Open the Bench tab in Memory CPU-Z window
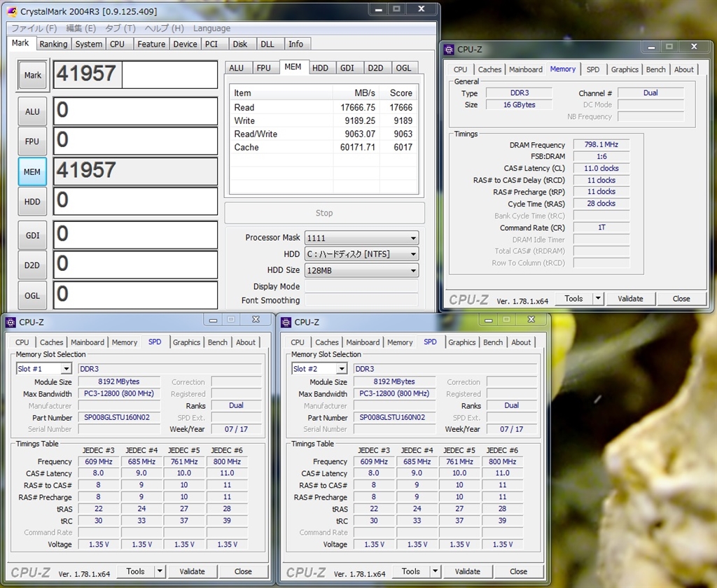 [x=655, y=69]
